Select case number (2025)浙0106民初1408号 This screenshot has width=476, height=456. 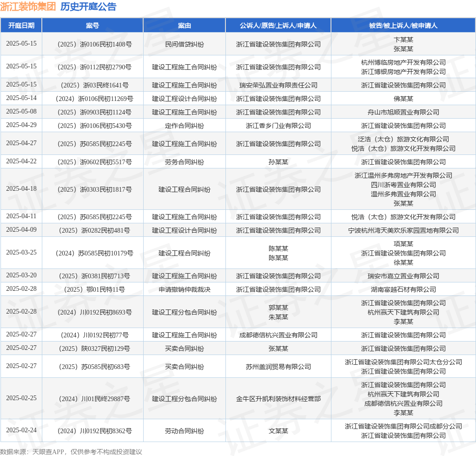95,44
